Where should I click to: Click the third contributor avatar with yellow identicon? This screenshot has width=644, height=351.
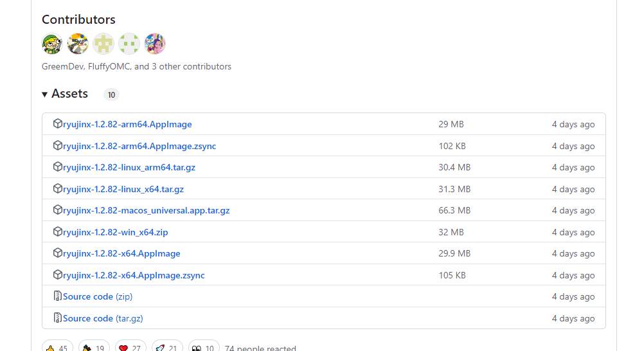click(103, 44)
